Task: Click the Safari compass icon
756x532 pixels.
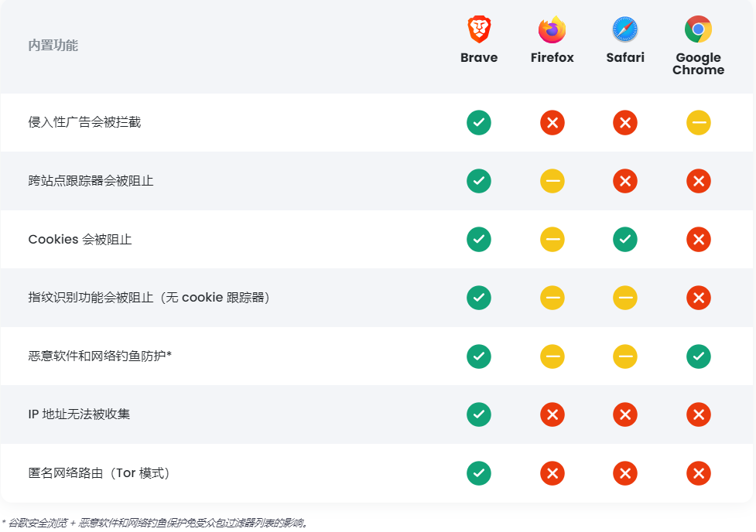Action: (625, 29)
